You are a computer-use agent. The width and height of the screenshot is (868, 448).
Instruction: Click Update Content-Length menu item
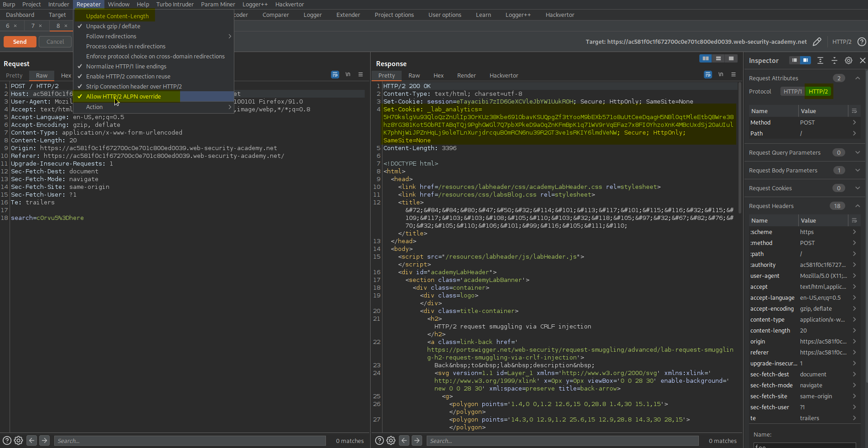154,16
